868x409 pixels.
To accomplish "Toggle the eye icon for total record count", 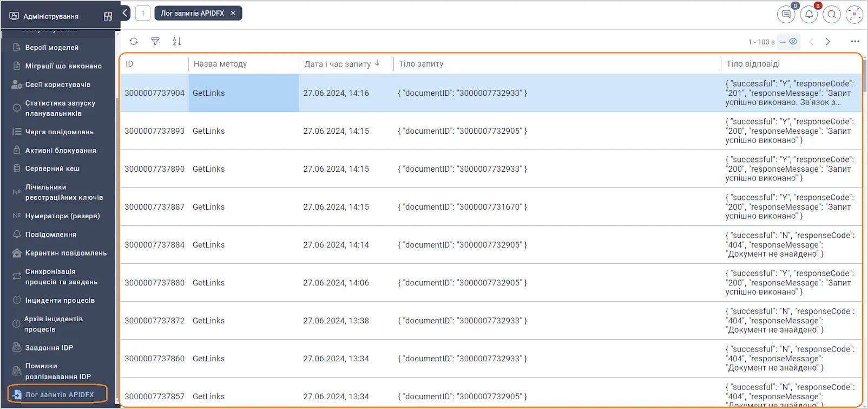I will point(793,42).
